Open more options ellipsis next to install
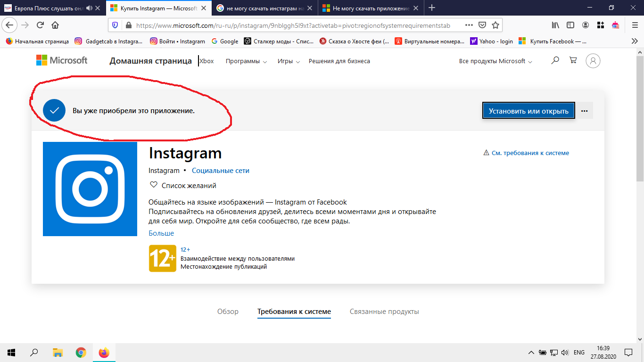 coord(585,111)
